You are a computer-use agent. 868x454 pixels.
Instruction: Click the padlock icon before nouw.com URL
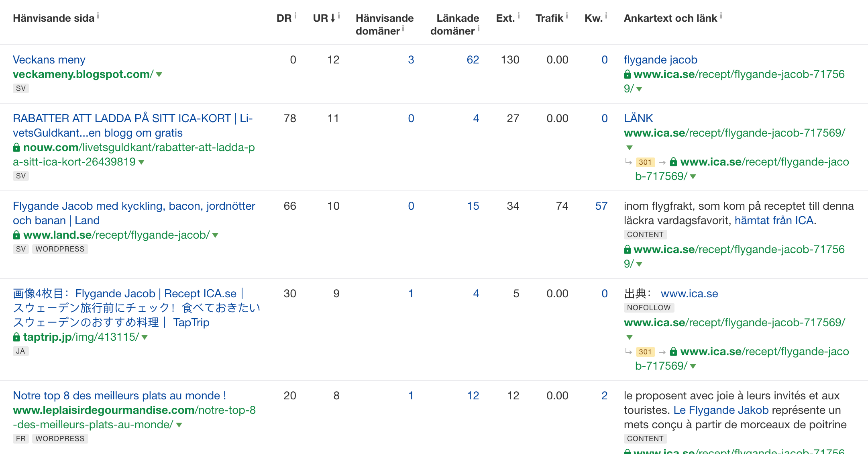click(16, 147)
